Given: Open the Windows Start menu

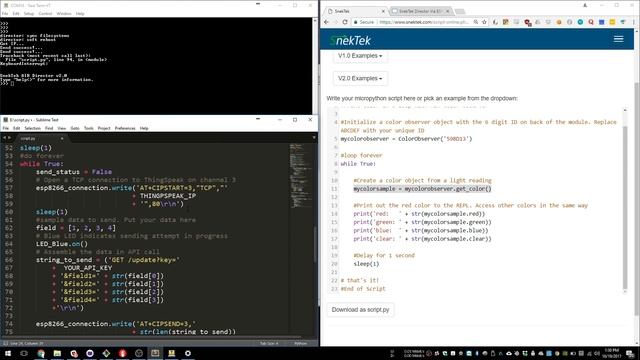Looking at the screenshot, I should point(8,353).
